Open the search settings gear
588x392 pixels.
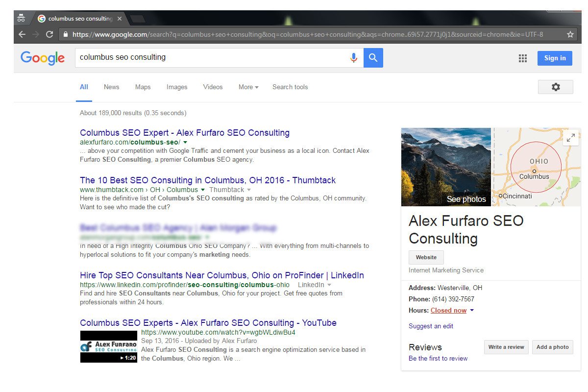tap(555, 87)
